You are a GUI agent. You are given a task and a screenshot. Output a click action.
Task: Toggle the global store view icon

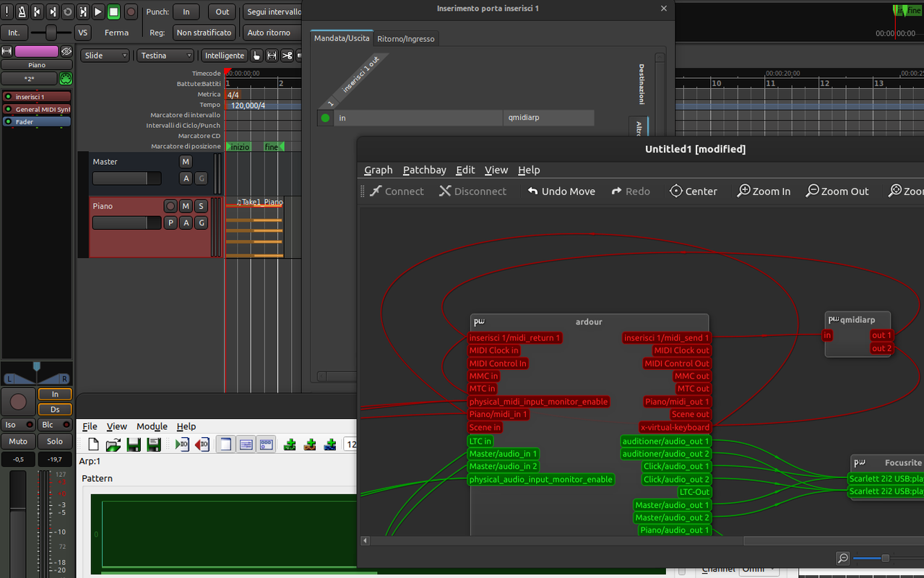pos(266,444)
